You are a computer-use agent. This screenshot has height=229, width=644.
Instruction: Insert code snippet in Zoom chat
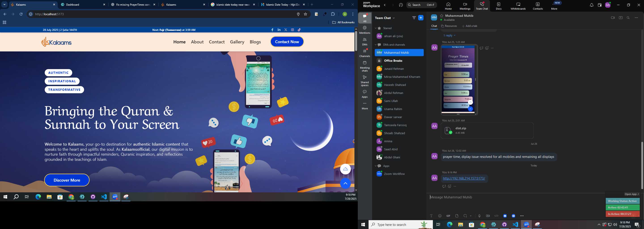point(496,216)
